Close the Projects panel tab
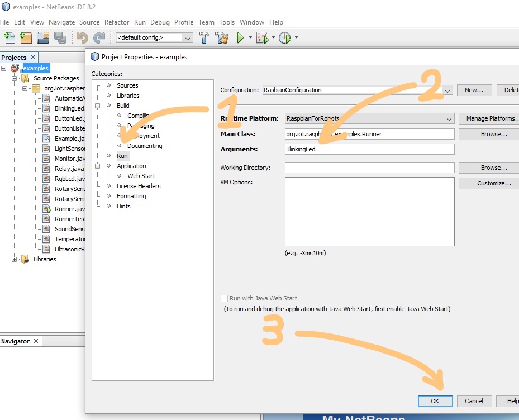This screenshot has height=420, width=519. coord(32,58)
